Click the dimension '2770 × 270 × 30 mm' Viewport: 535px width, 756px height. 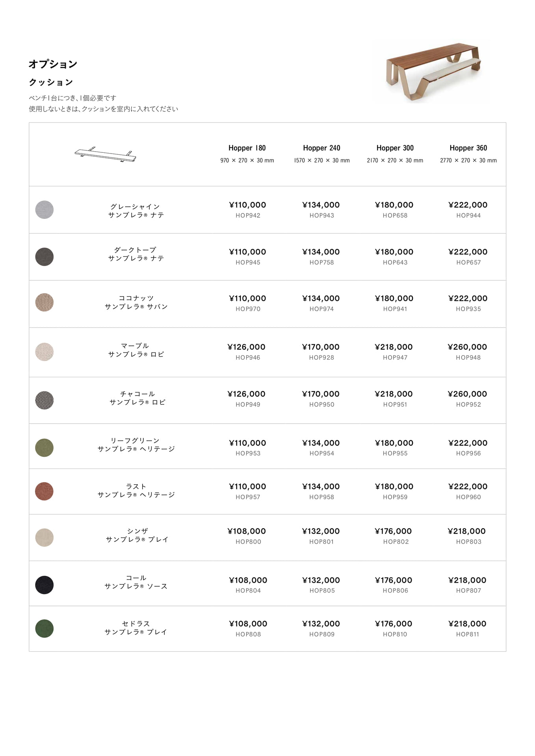(468, 160)
